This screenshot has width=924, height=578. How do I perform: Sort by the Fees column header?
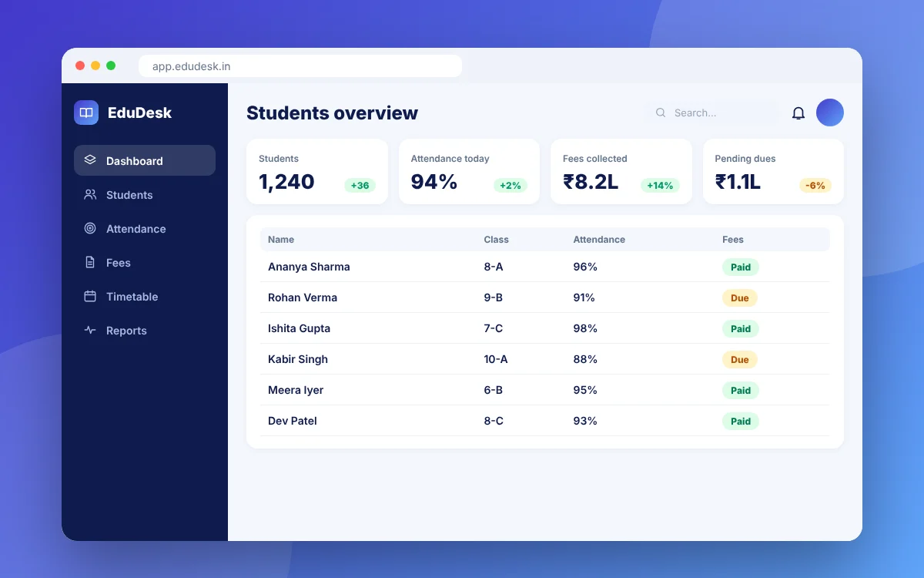[733, 240]
